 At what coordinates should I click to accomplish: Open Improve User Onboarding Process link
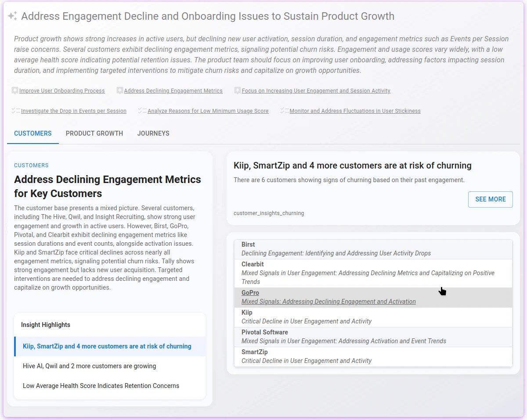point(62,91)
